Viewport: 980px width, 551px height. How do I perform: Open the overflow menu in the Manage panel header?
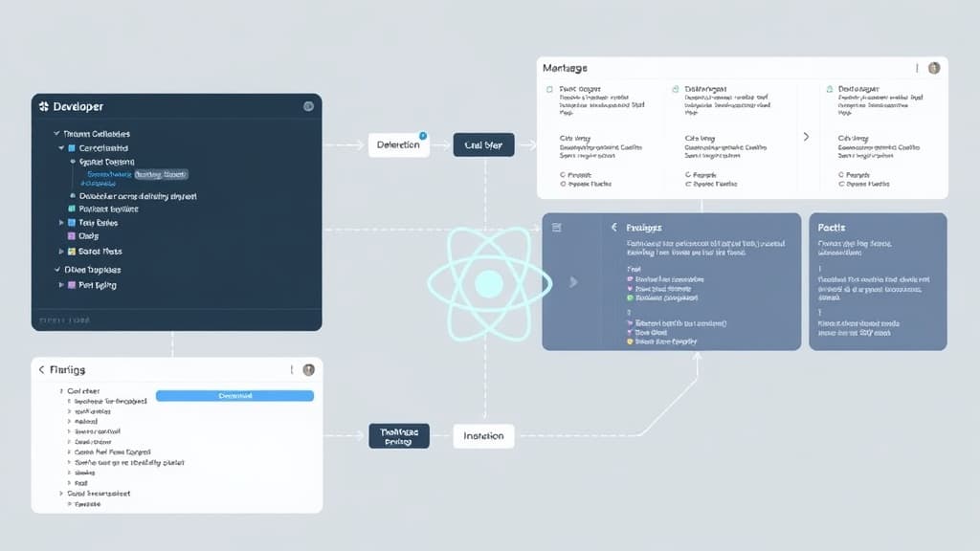tap(917, 68)
